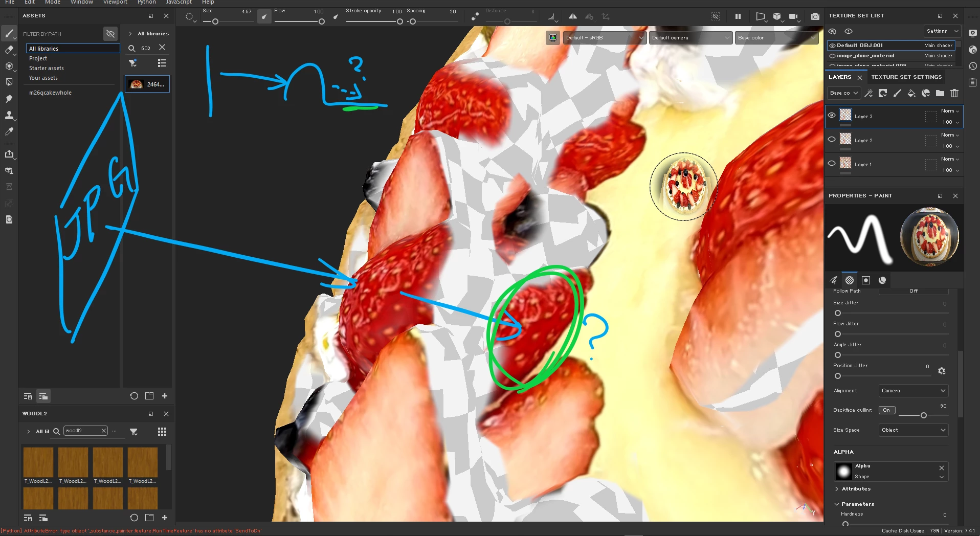Toggle lazy mouse in top toolbar
980x536 pixels.
(x=475, y=16)
